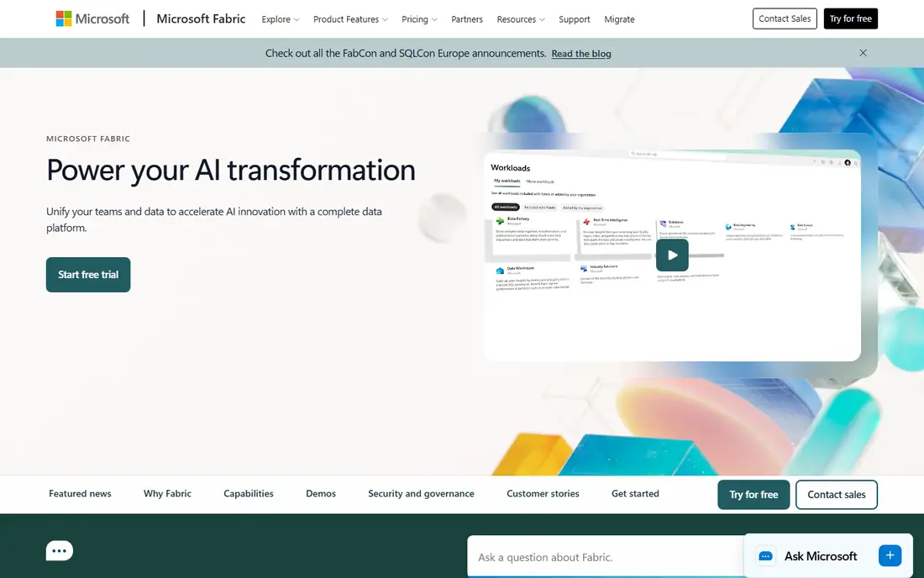Click the MICROSOFT FABRIC eyebrow text
This screenshot has width=924, height=578.
(88, 139)
